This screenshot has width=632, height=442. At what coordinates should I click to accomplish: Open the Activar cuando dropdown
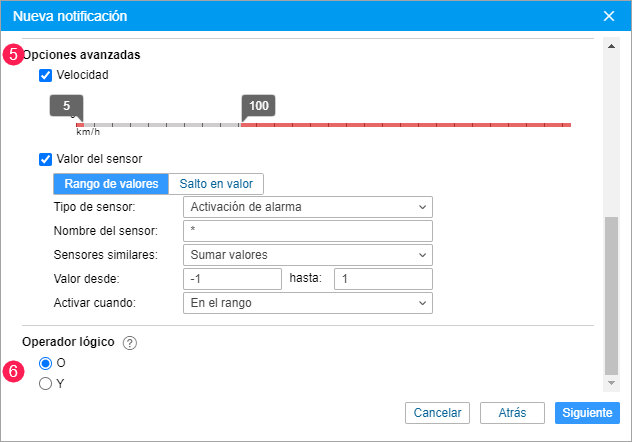pyautogui.click(x=308, y=303)
